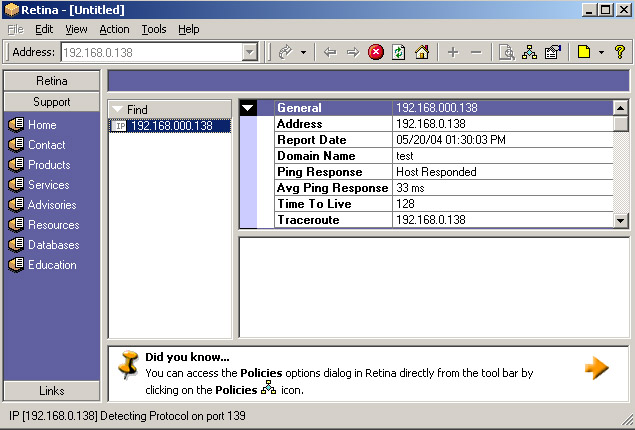Viewport: 635px width, 430px height.
Task: Click in the Address input field
Action: click(x=152, y=52)
